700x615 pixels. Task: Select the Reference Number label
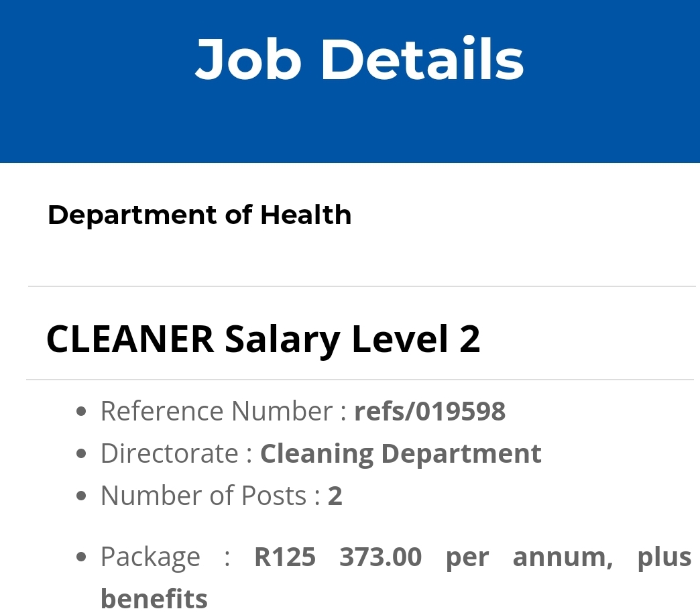[x=217, y=411]
